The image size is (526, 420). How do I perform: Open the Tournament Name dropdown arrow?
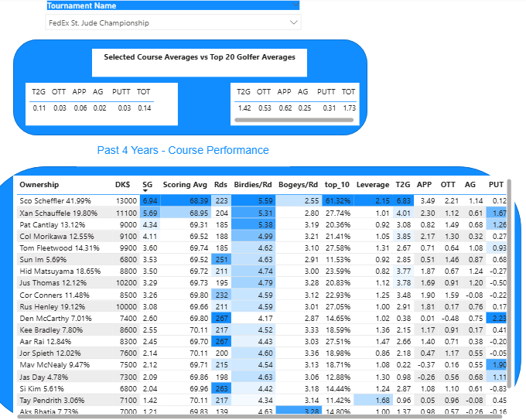point(293,22)
